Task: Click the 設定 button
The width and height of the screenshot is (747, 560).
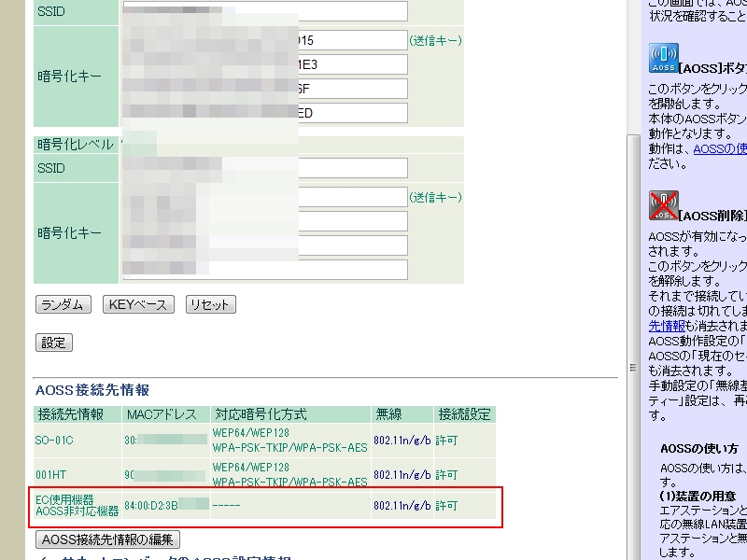Action: tap(54, 343)
